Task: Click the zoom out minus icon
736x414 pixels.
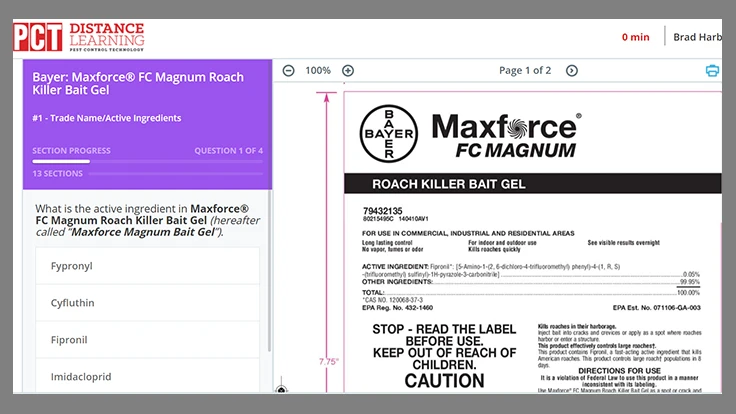Action: [288, 71]
